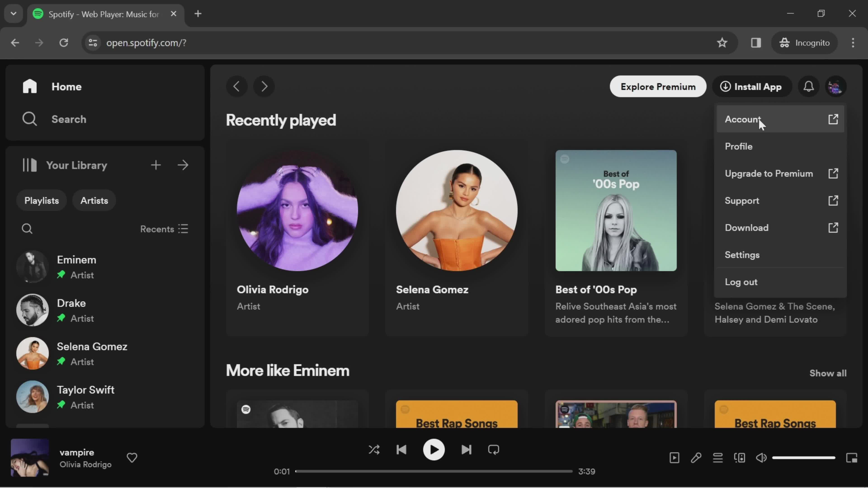Open vampire song title link
The height and width of the screenshot is (488, 868).
[77, 452]
